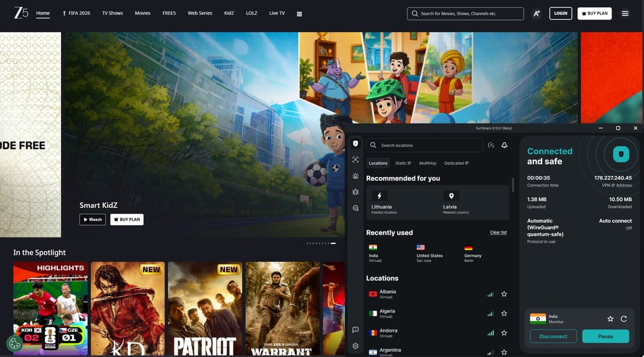Click the rotate IP refresh icon

tap(623, 319)
